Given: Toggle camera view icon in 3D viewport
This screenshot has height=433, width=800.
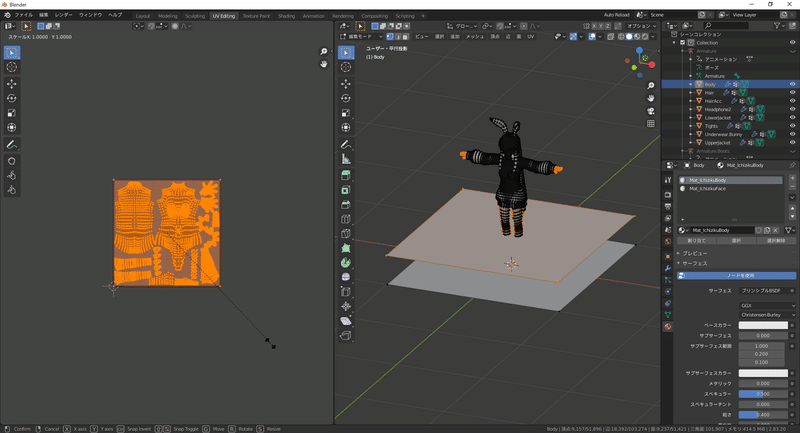Looking at the screenshot, I should tap(651, 111).
